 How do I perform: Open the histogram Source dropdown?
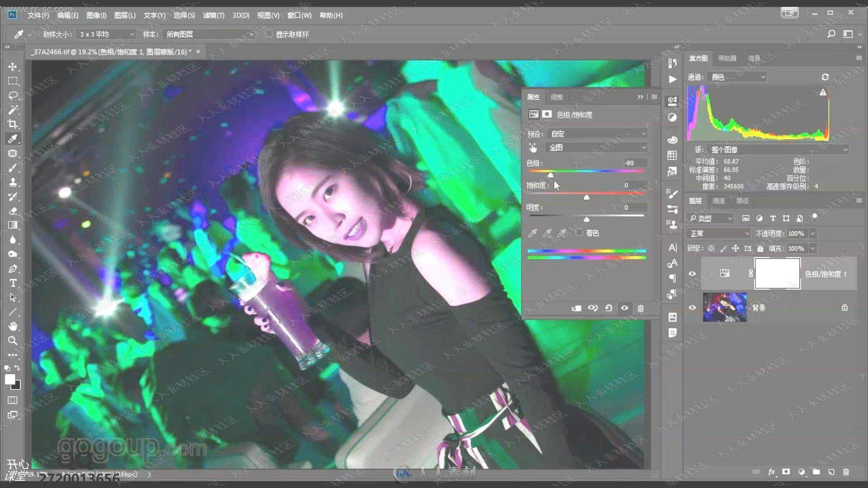(778, 150)
